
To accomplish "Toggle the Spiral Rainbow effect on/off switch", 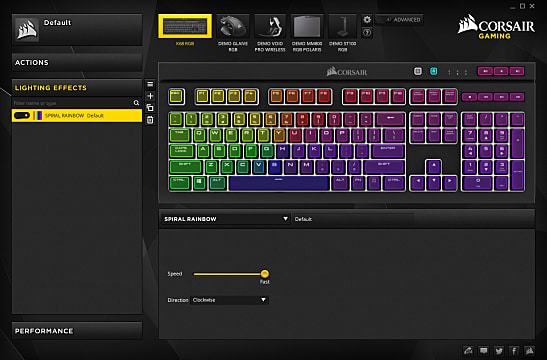I will pos(22,115).
